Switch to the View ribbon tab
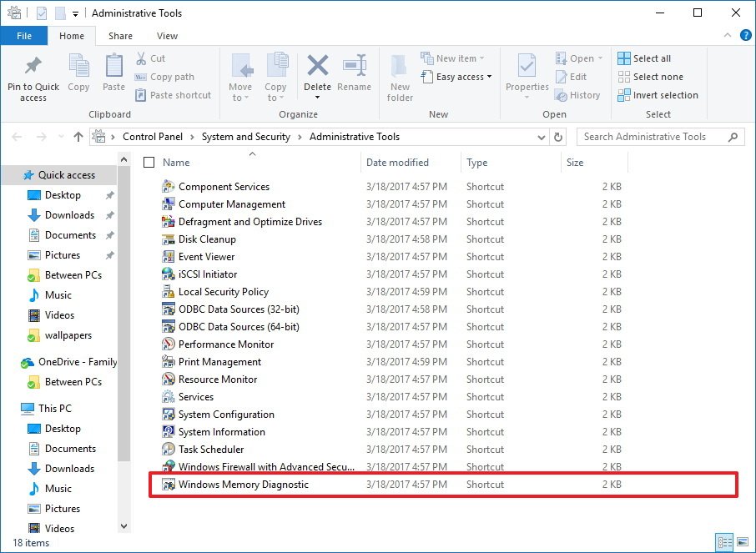 pos(167,36)
